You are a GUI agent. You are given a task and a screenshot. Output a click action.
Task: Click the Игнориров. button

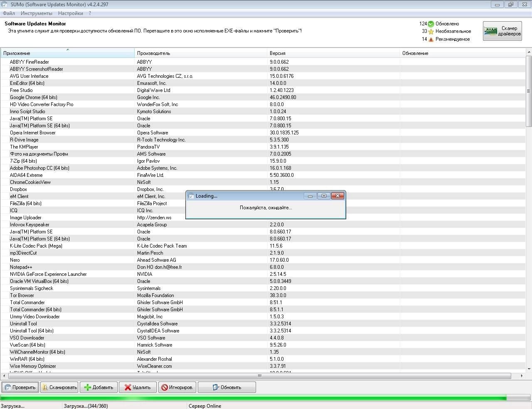point(177,387)
